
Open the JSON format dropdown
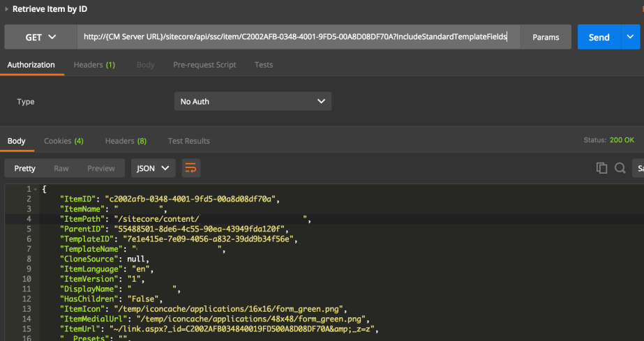(x=153, y=168)
